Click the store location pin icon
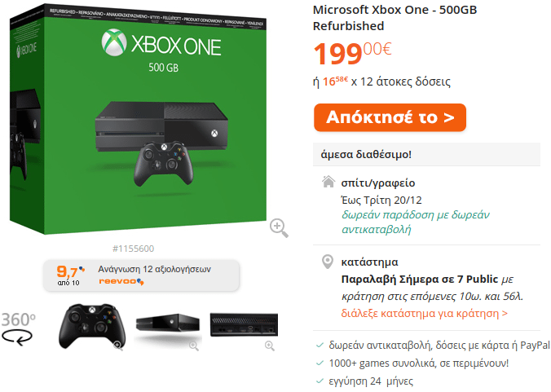 (328, 262)
